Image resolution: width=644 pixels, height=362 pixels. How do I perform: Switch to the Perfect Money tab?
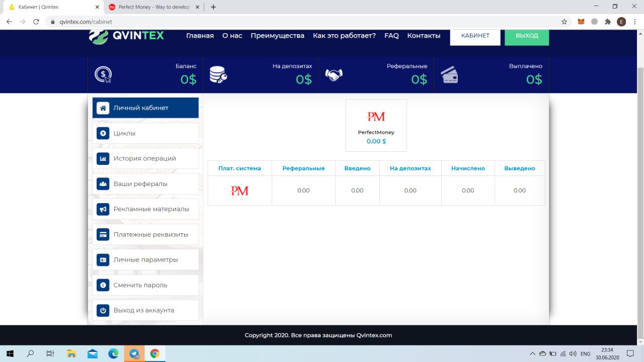click(153, 7)
